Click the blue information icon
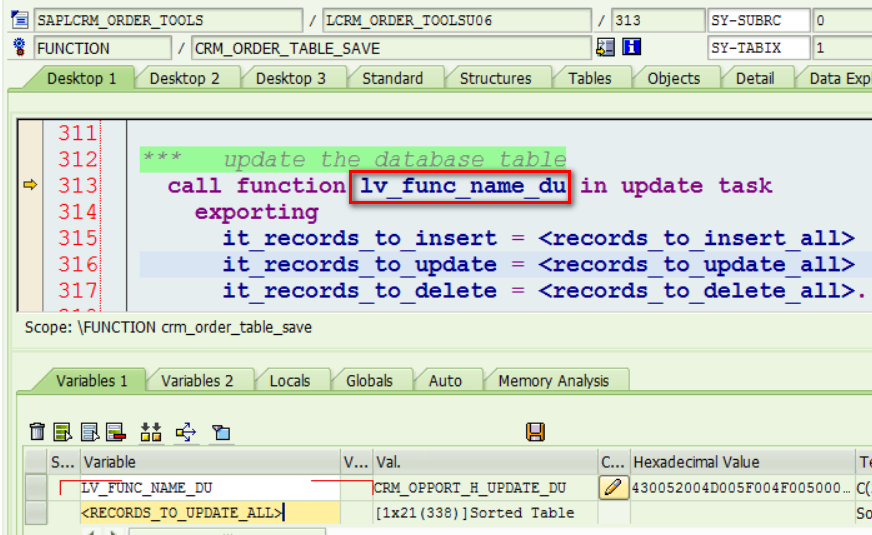Screen dimensions: 872x535 tap(631, 47)
